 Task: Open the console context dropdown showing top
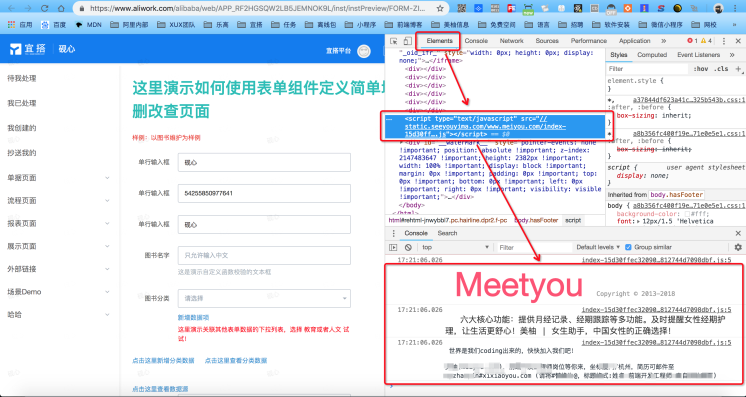pos(455,248)
